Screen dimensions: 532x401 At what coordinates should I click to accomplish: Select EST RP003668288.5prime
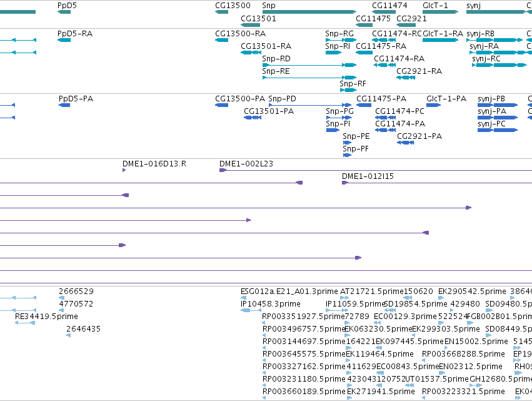[424, 360]
